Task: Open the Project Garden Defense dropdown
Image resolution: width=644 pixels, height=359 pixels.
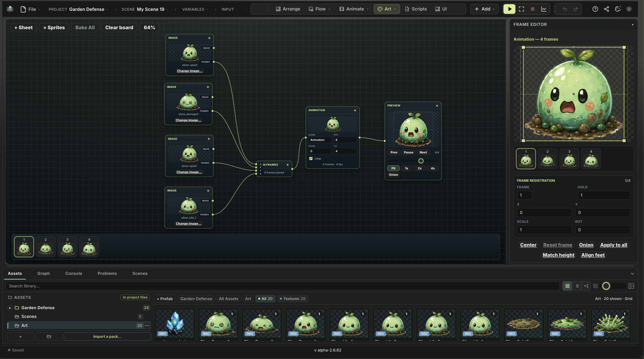Action: (x=78, y=9)
